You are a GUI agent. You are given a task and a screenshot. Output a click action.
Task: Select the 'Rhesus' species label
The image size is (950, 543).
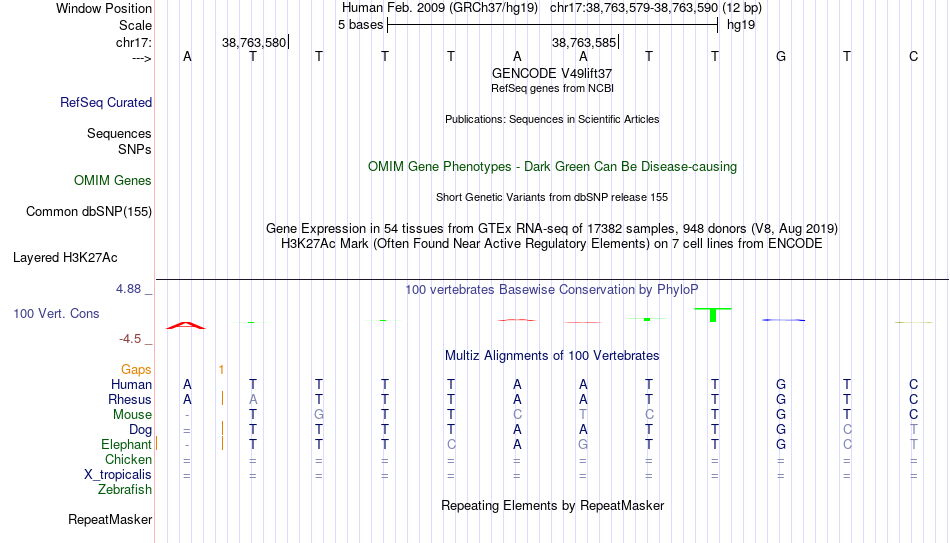point(130,400)
